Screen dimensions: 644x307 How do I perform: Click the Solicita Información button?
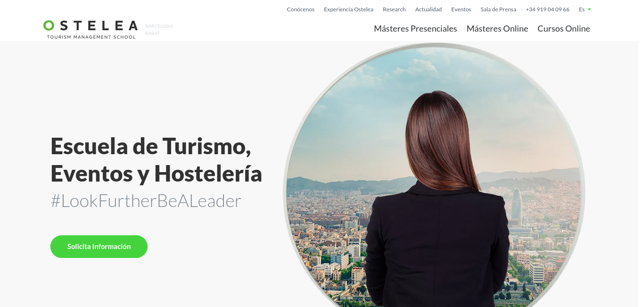[99, 247]
